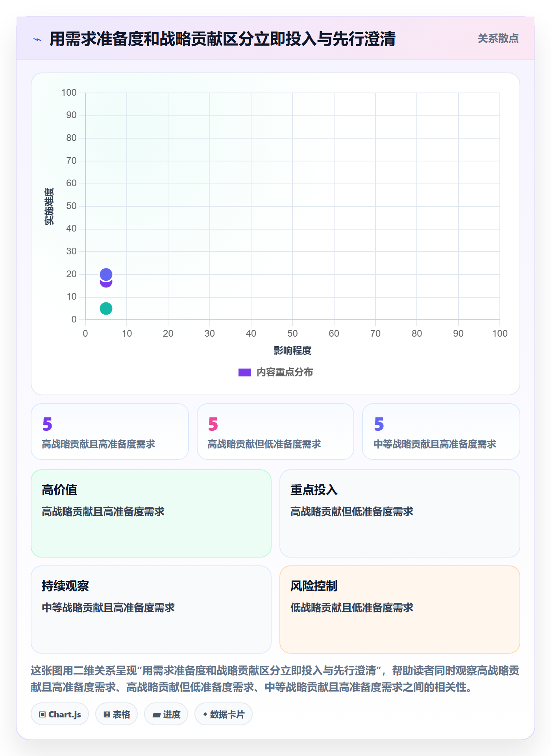Click the 内容重点分布 legend label
Viewport: 551px width, 756px height.
[285, 372]
